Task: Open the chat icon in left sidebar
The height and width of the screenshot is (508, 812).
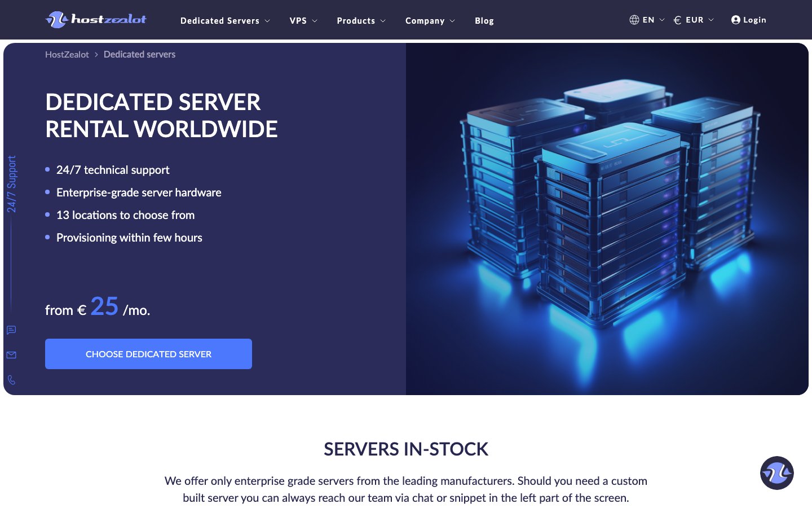Action: tap(11, 330)
